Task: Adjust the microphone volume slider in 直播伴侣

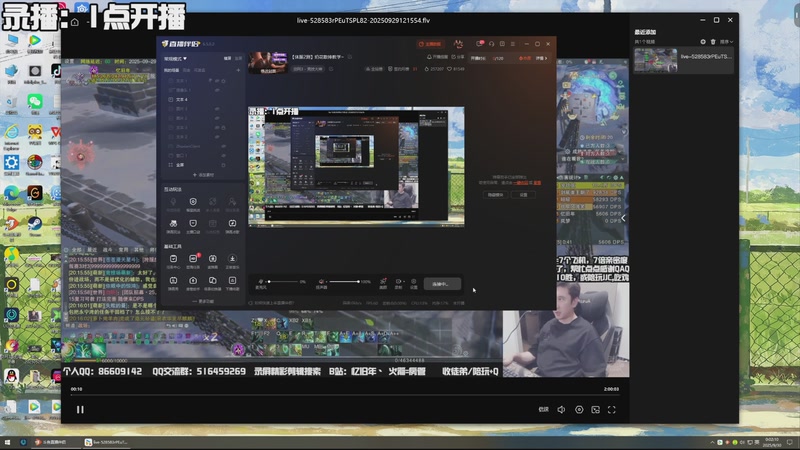Action: [x=282, y=282]
